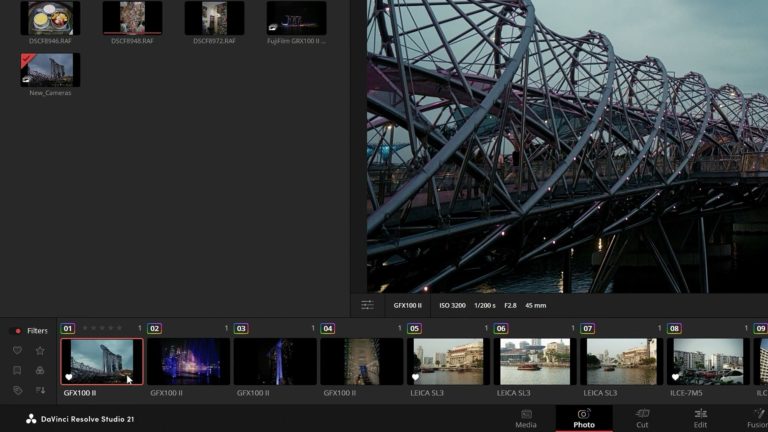
Task: Switch to the Fusion page
Action: (758, 419)
